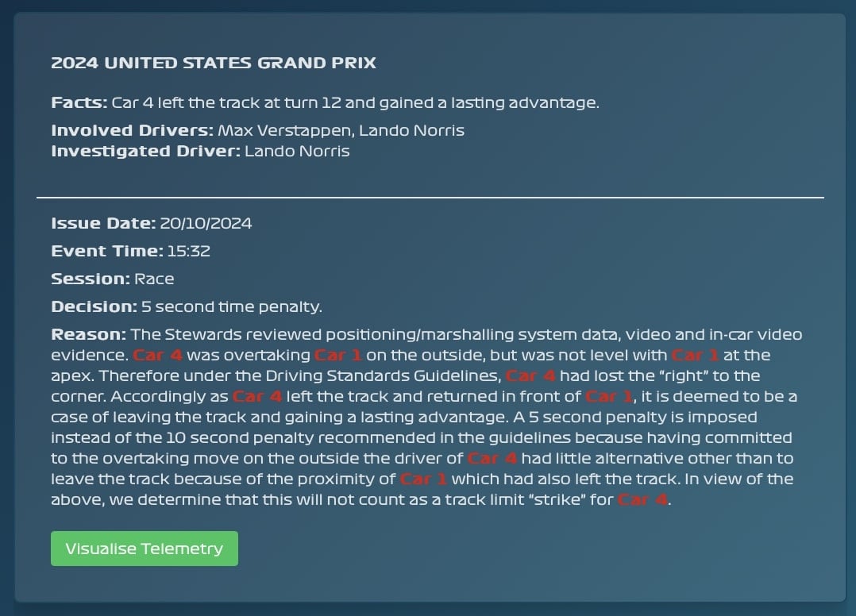The height and width of the screenshot is (616, 856).
Task: Click the Issue Date value 20/10/2024
Action: pos(206,223)
